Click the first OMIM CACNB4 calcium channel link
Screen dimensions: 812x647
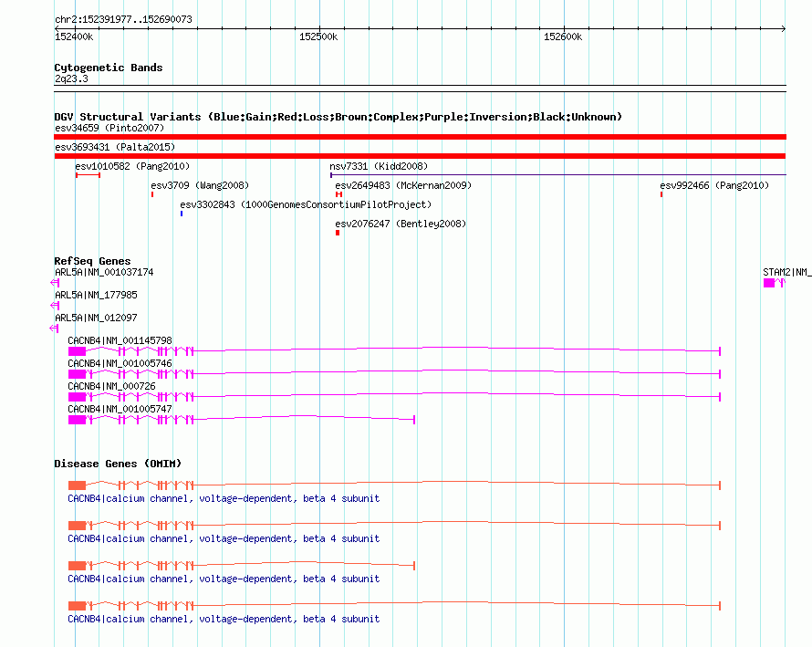click(x=224, y=498)
